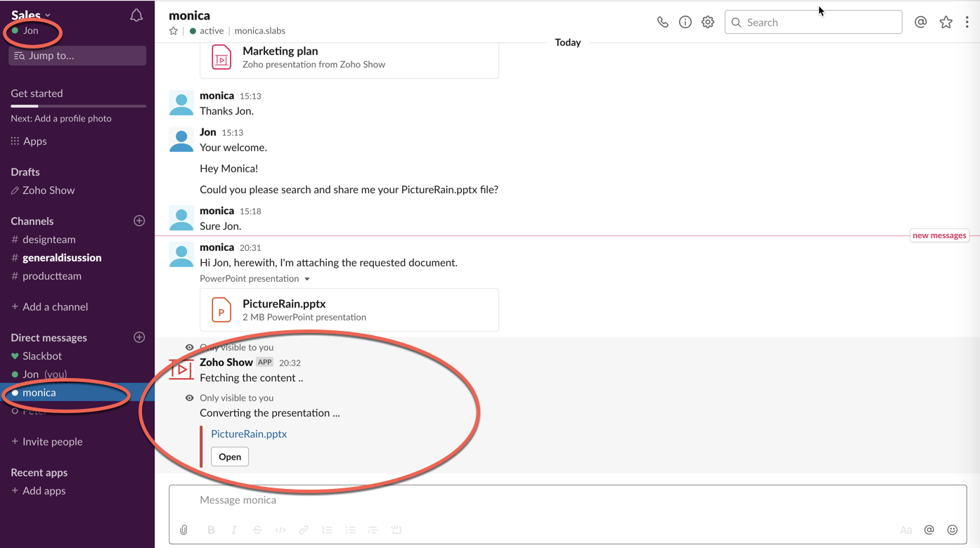Open the Marketing plan presentation card
The width and height of the screenshot is (980, 548).
(x=349, y=60)
